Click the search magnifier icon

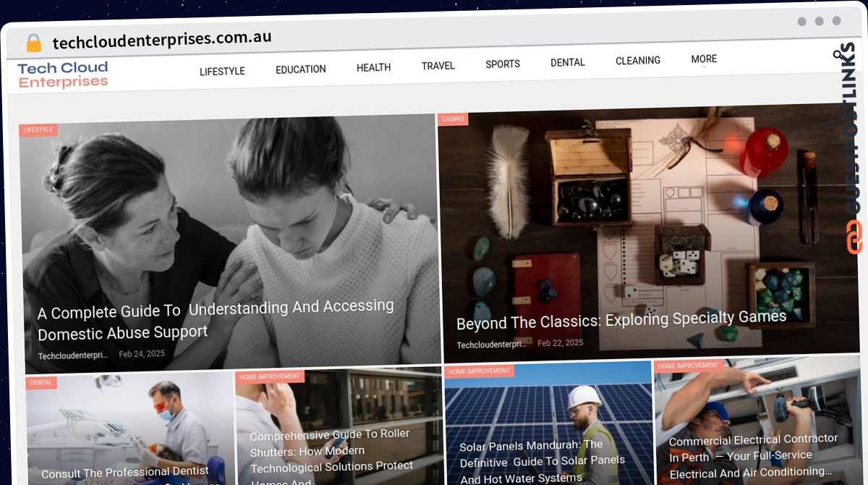pyautogui.click(x=838, y=54)
